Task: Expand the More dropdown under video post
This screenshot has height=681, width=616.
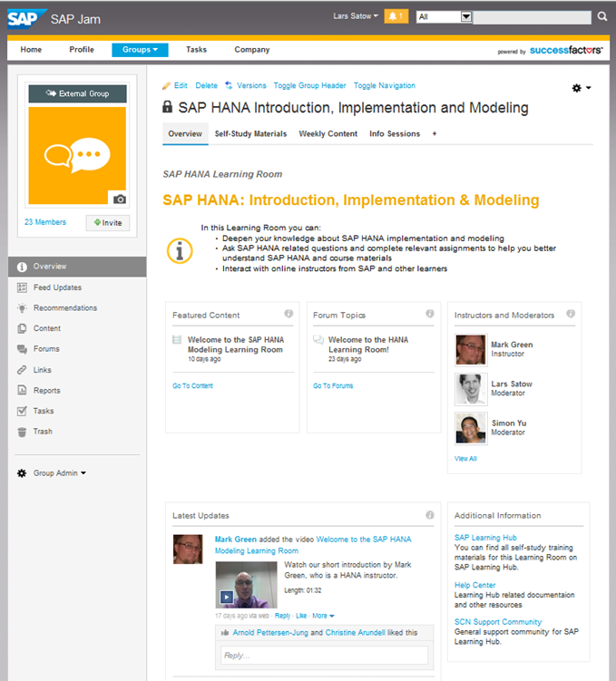Action: [323, 616]
